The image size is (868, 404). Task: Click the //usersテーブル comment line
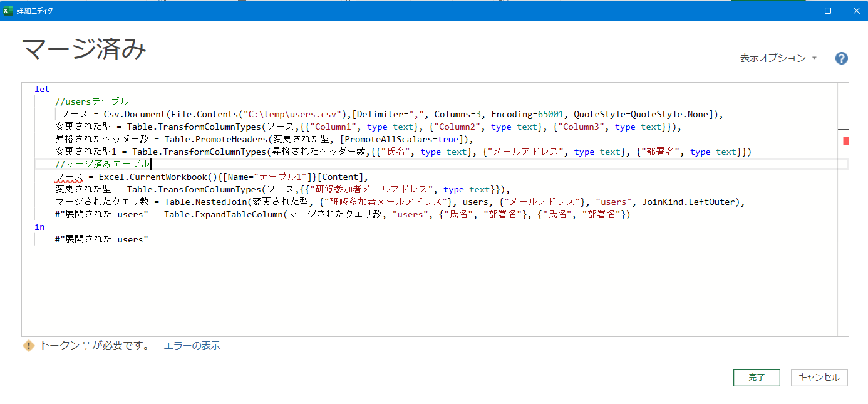tap(92, 101)
